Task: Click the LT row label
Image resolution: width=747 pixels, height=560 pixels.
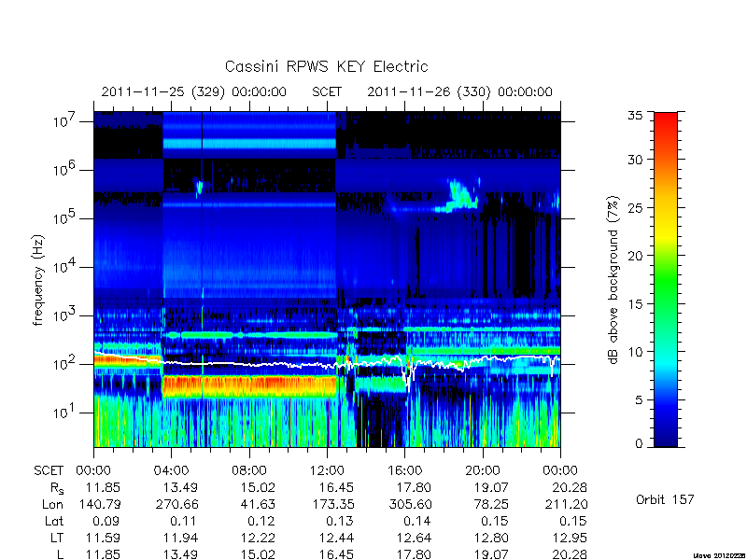Action: click(x=56, y=539)
